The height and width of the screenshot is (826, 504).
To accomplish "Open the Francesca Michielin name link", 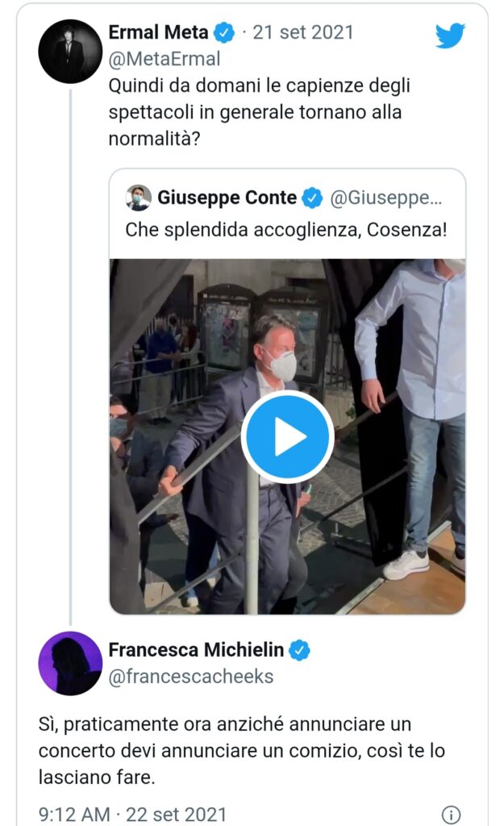I will [198, 650].
